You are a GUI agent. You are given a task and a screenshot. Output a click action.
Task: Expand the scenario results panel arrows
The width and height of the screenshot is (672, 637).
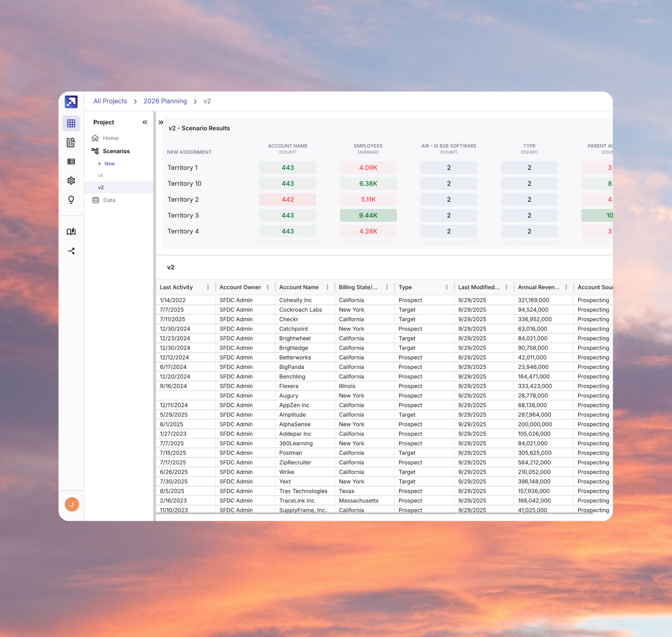click(x=161, y=122)
